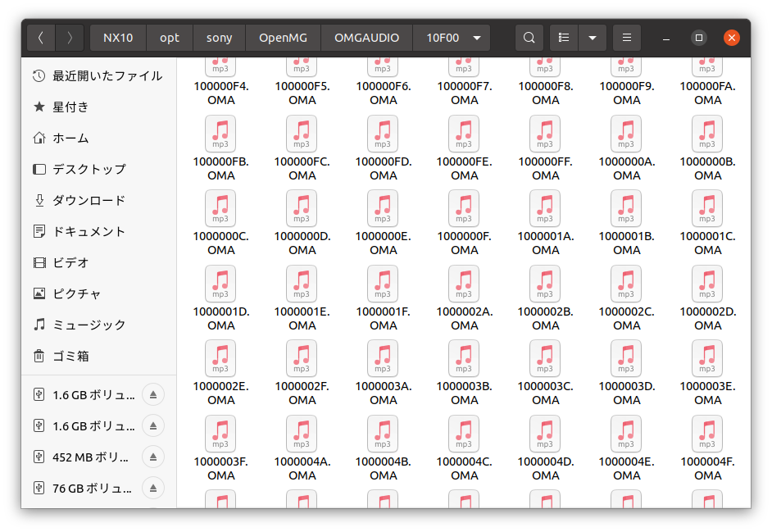This screenshot has height=532, width=772.
Task: Open ダウンロード in sidebar
Action: 98,200
